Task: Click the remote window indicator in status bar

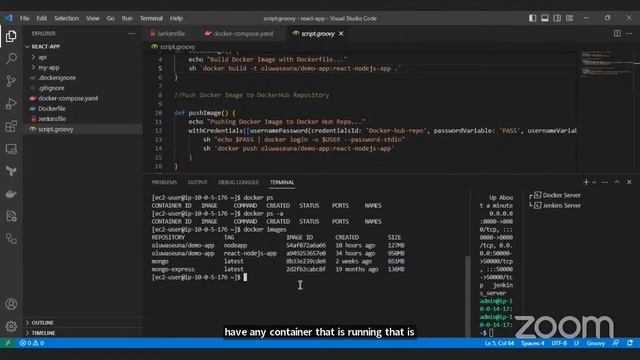Action: click(8, 343)
